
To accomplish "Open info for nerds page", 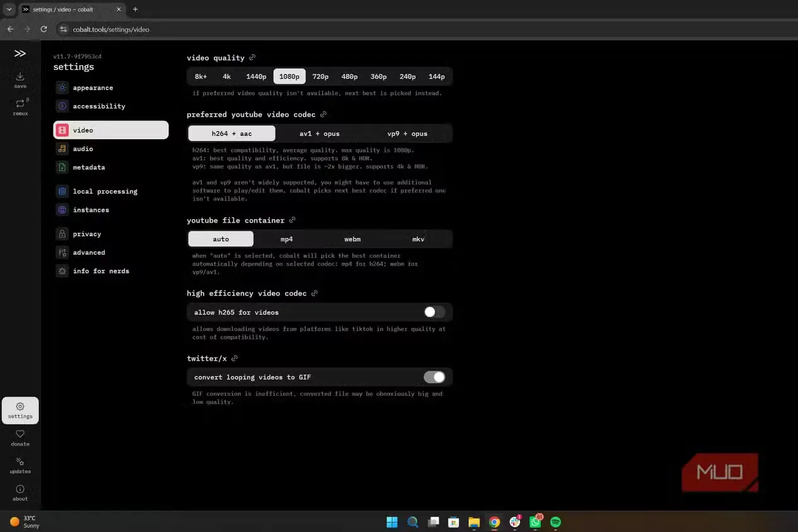I will pos(111,270).
